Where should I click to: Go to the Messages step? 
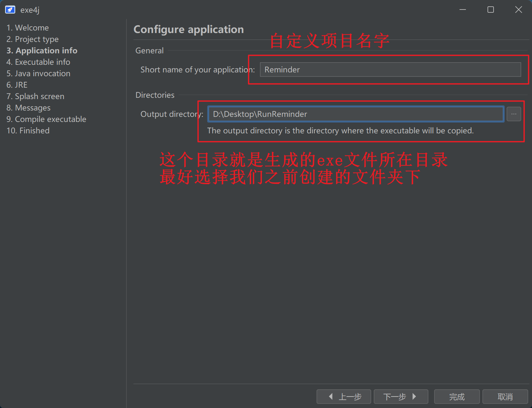29,108
